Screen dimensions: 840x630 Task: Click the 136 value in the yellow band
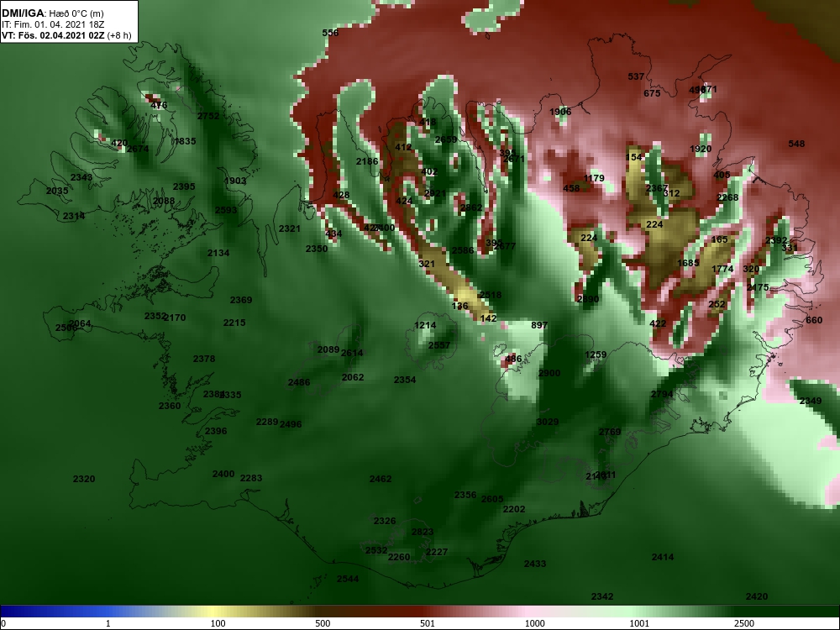point(460,307)
